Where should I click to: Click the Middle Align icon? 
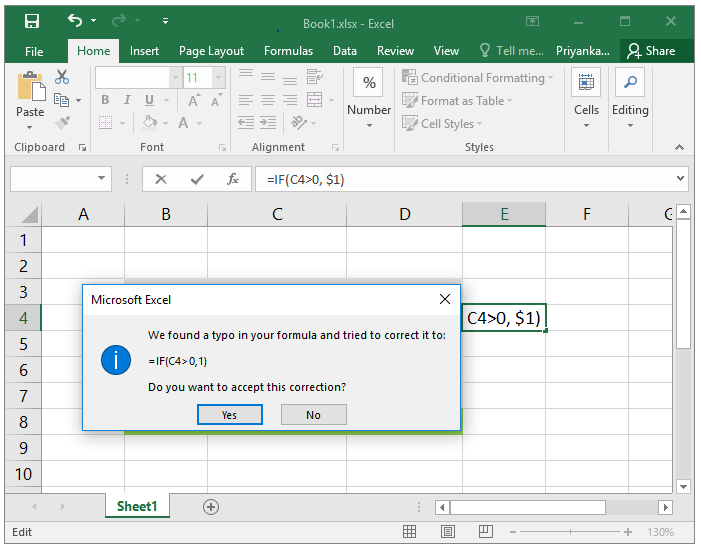[x=268, y=78]
